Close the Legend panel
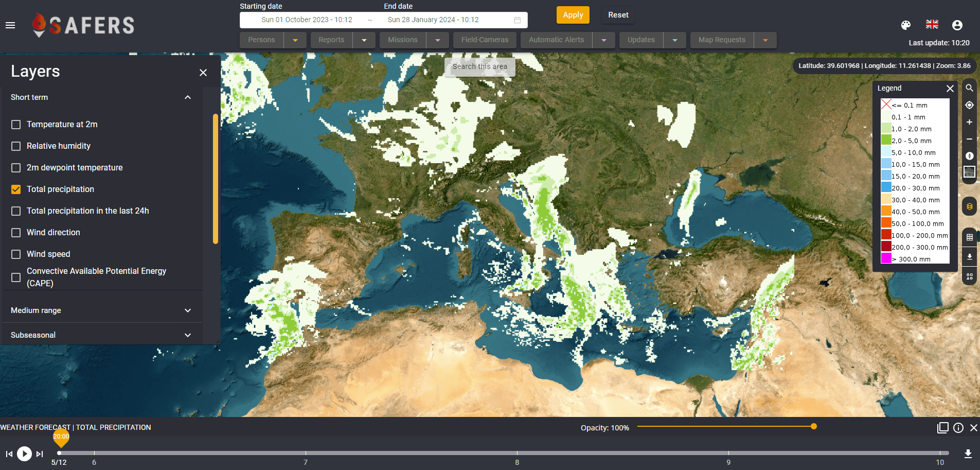 pos(950,89)
